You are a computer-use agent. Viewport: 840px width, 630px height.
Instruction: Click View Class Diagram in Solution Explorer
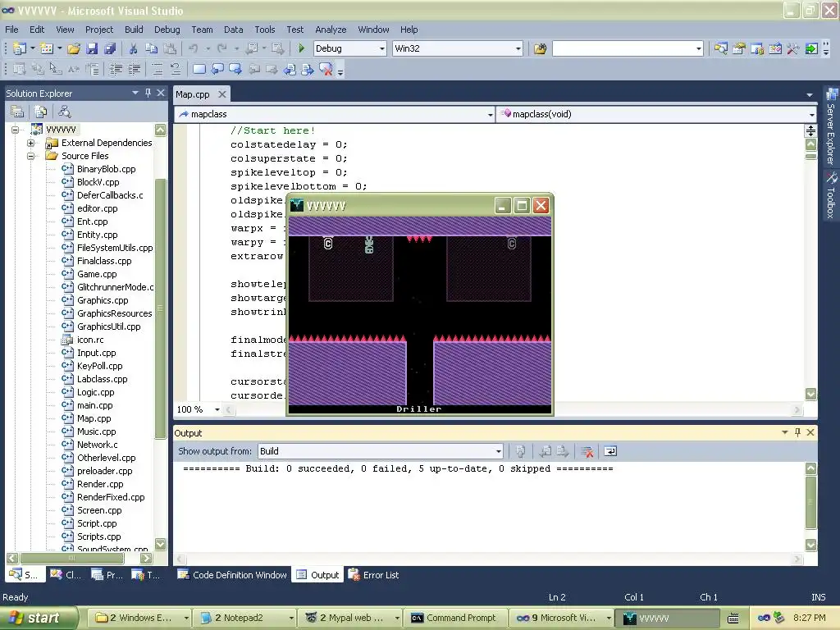(64, 112)
